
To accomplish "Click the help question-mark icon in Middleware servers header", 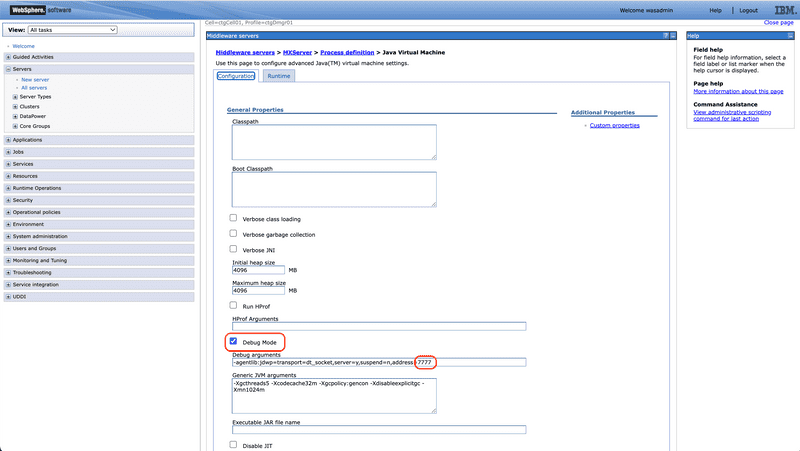I will (x=665, y=36).
